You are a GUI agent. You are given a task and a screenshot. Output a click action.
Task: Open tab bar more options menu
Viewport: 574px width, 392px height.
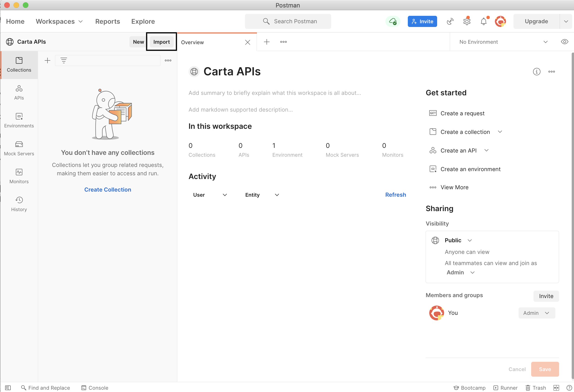pos(284,42)
